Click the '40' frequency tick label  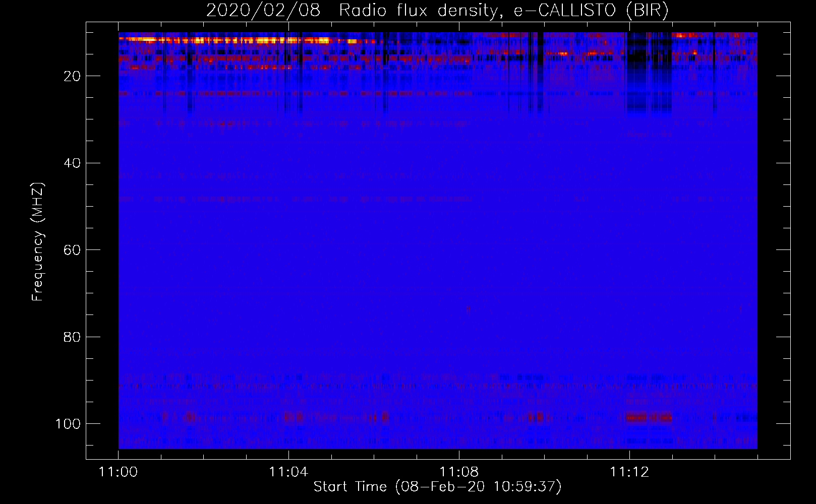tap(72, 163)
